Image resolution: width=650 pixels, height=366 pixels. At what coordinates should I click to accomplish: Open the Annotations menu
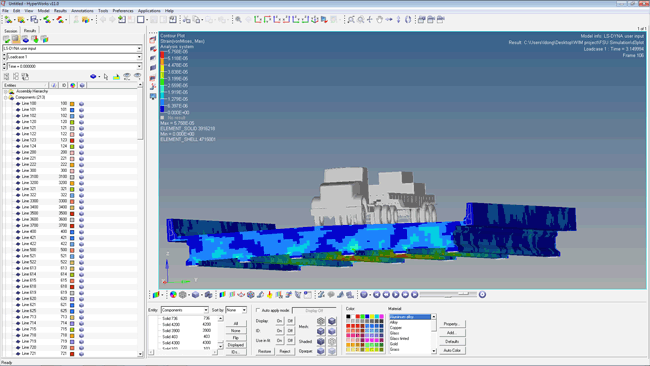82,11
